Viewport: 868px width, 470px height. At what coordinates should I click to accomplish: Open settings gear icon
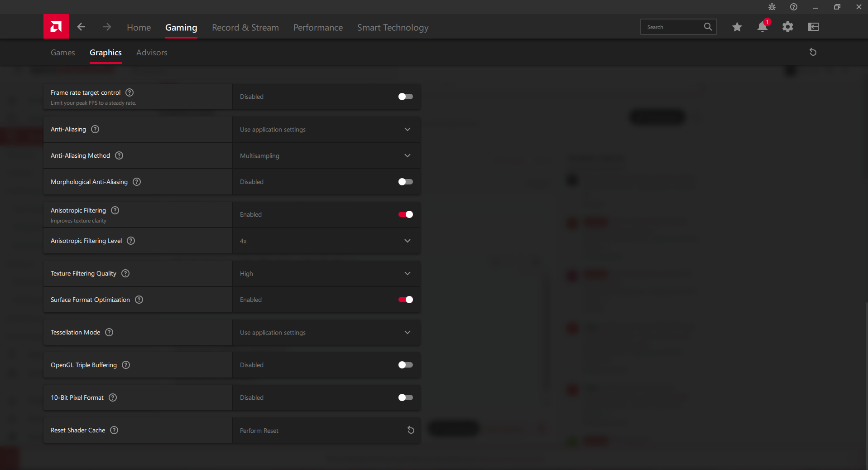click(x=788, y=27)
